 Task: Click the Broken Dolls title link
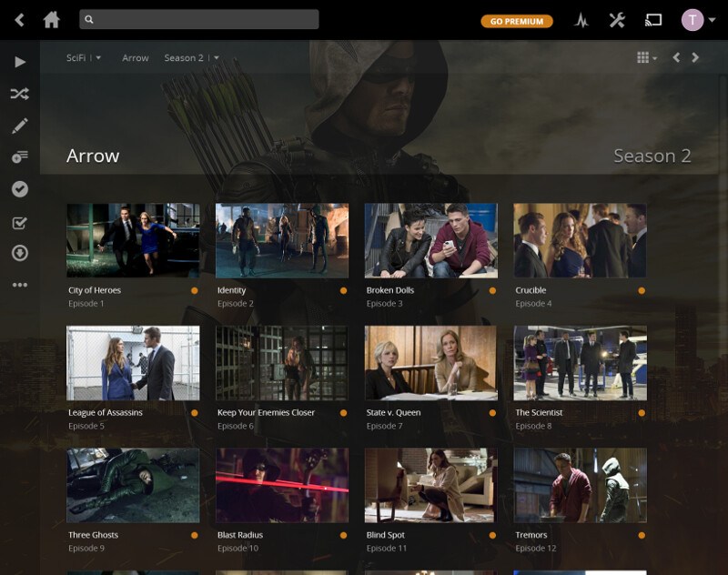click(x=390, y=290)
